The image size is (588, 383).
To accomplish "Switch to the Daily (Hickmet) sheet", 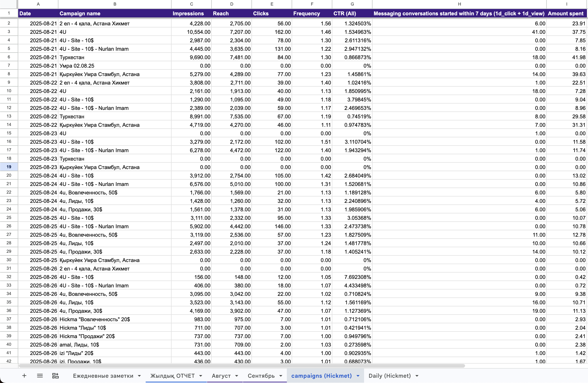I will pyautogui.click(x=390, y=376).
